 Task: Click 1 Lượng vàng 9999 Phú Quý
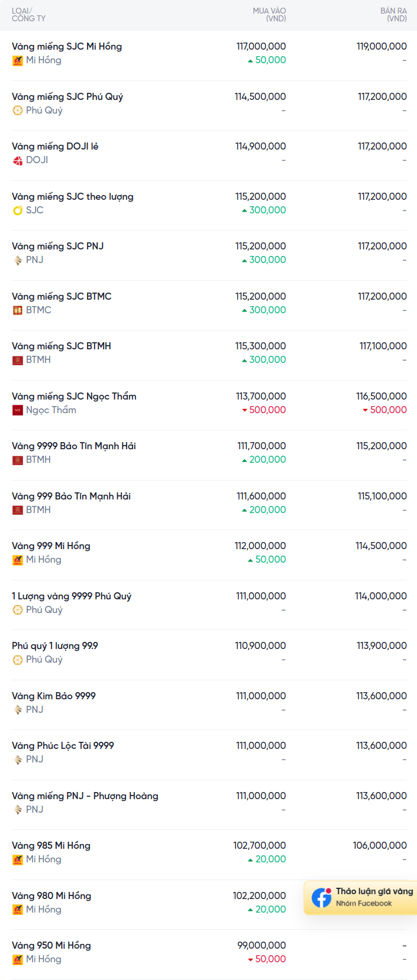(72, 596)
